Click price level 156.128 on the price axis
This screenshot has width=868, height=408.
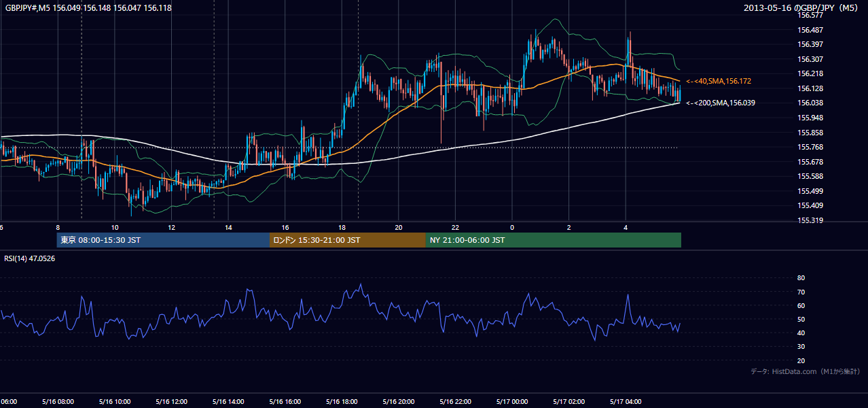810,88
